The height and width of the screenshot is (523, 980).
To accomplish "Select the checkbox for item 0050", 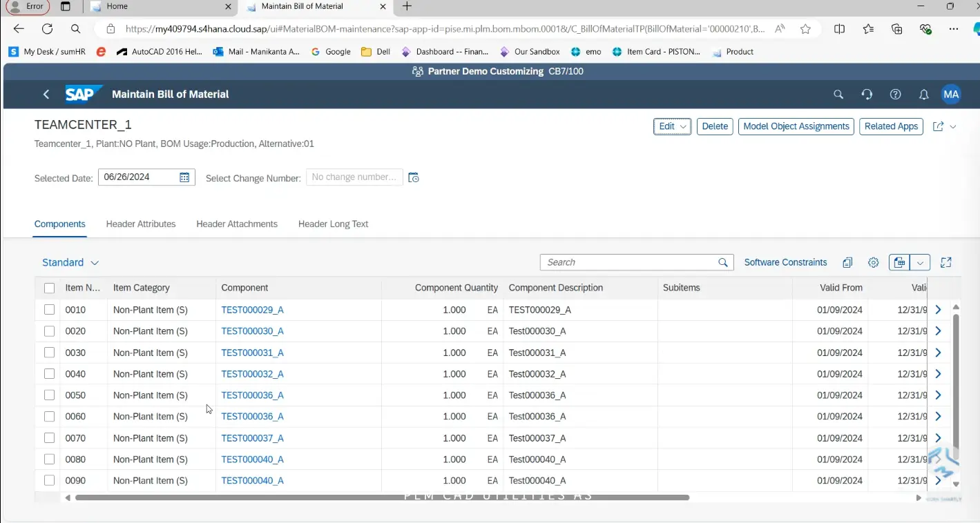I will 49,395.
